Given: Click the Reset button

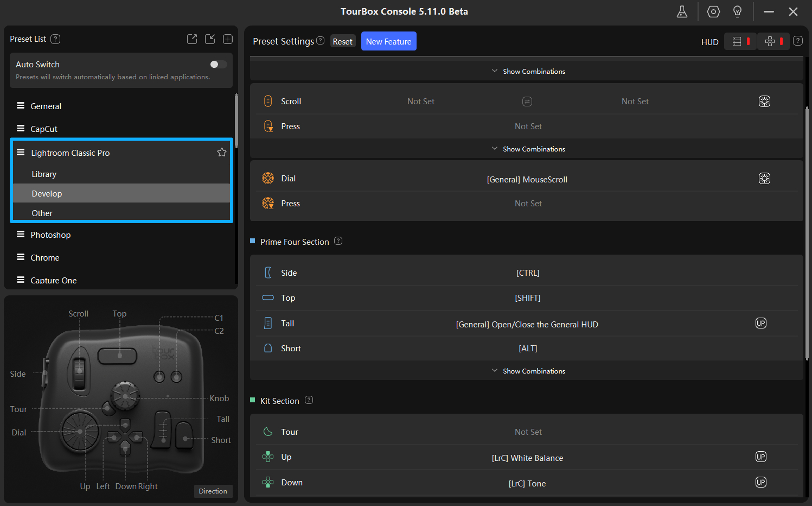Looking at the screenshot, I should point(342,42).
